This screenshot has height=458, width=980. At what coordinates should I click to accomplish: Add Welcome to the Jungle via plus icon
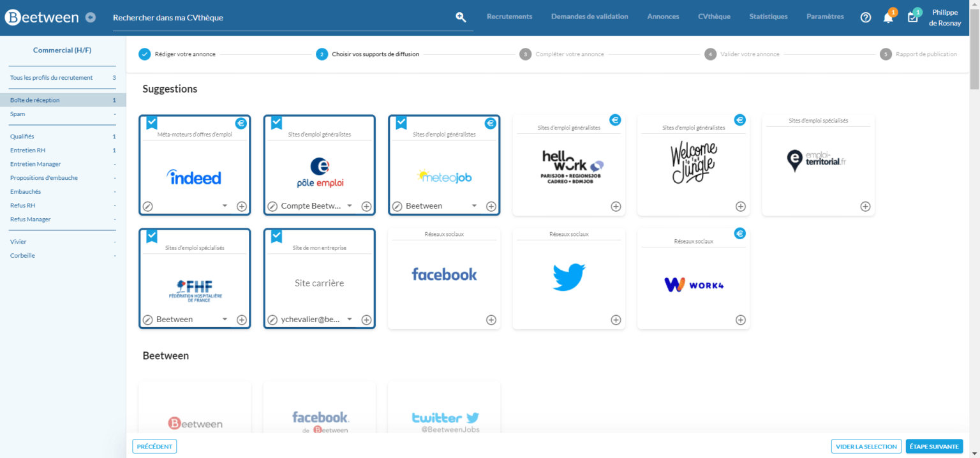pos(741,206)
